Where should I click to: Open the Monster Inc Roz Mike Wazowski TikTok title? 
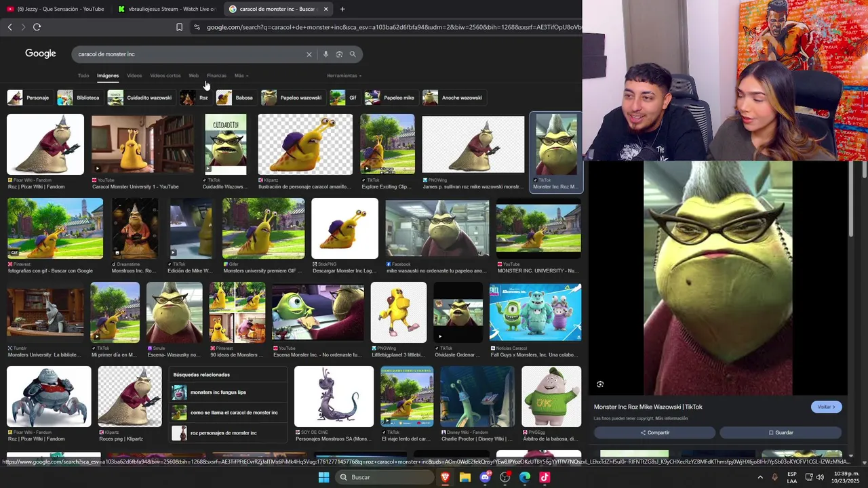pyautogui.click(x=648, y=407)
